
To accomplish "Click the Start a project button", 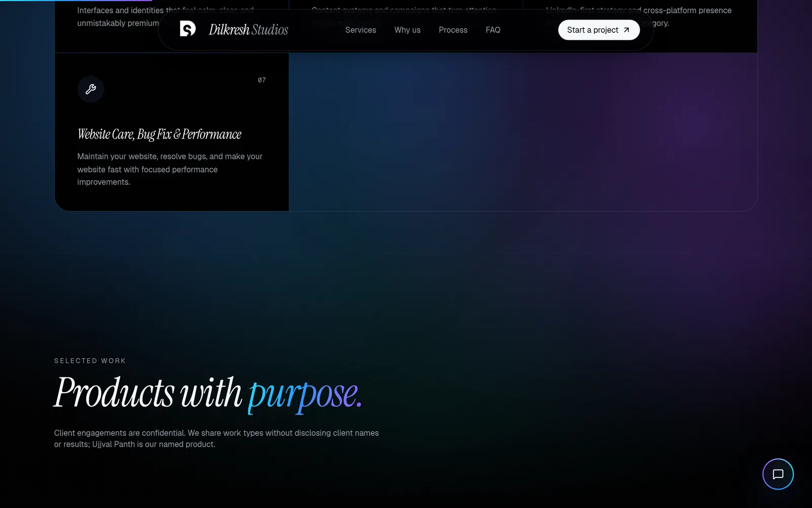I will coord(599,30).
